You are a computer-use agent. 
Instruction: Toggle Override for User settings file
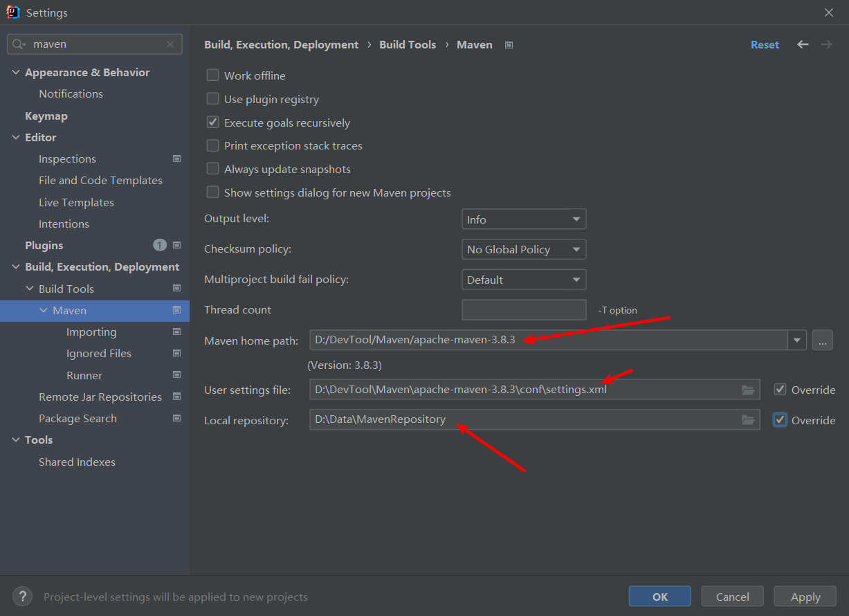[x=780, y=390]
